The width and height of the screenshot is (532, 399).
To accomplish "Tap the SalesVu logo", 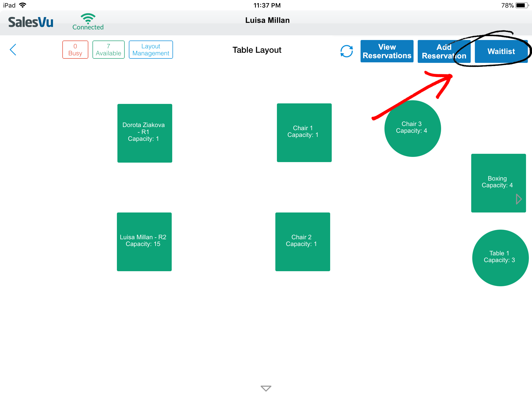I will 31,22.
